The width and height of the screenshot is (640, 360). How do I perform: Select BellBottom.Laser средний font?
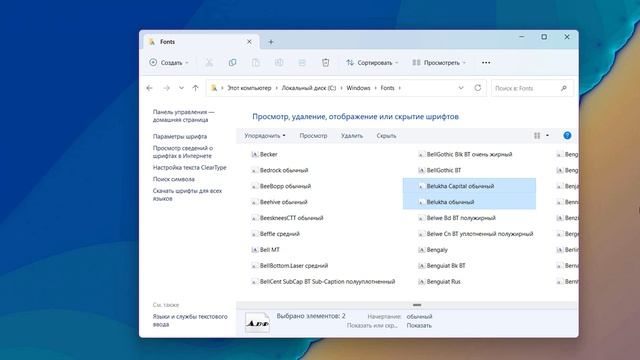click(289, 266)
